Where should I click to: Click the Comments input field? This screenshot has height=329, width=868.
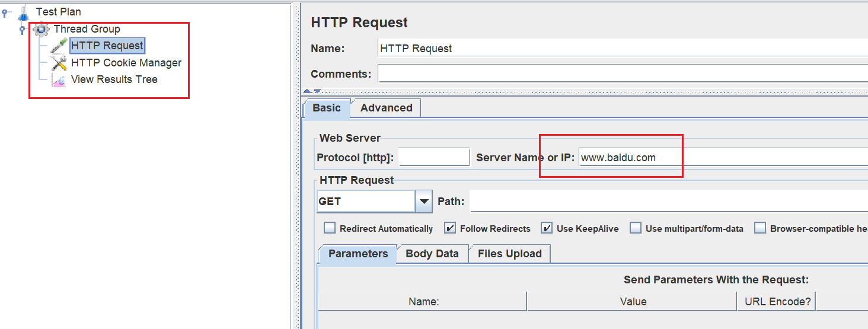click(623, 74)
